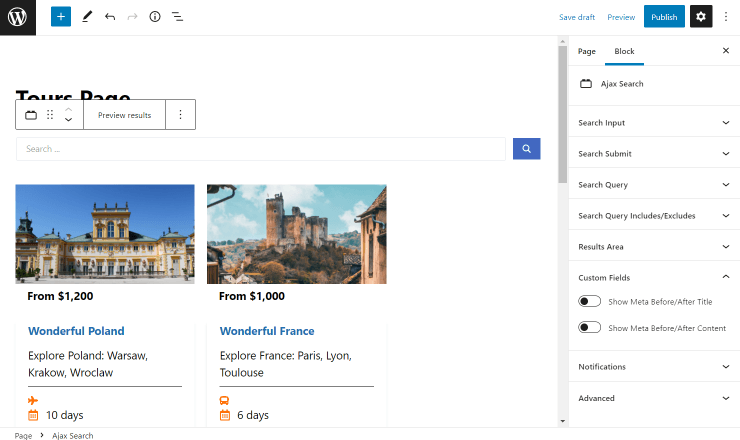Click the editor vertical scrollbar thumb

click(562, 114)
